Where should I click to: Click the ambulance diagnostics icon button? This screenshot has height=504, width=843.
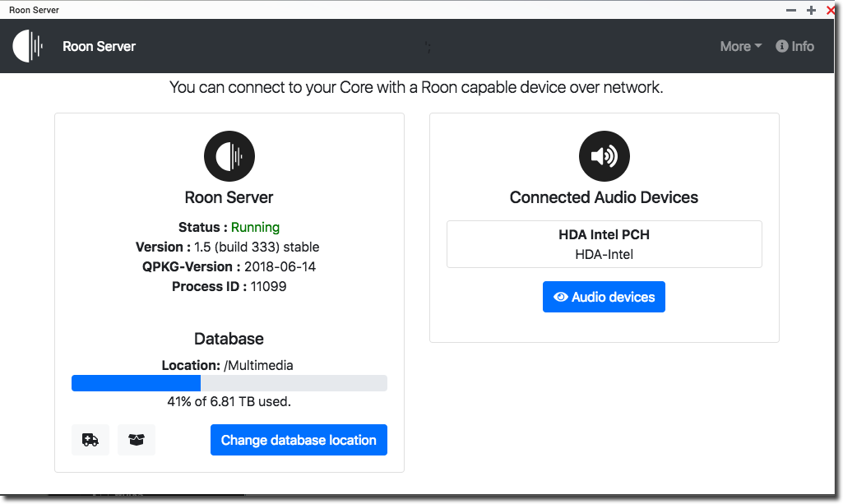pos(90,440)
